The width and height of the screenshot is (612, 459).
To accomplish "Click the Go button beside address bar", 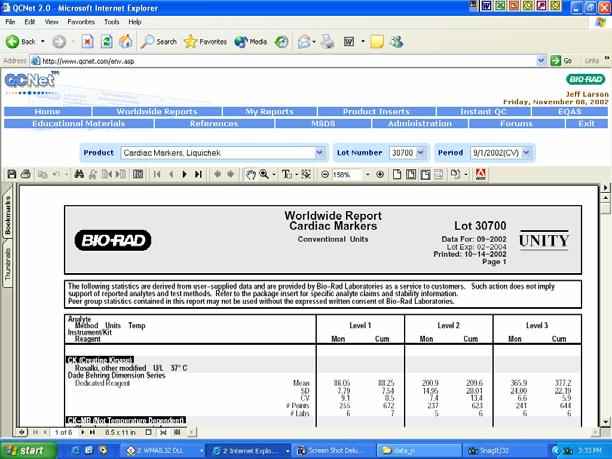I will point(562,60).
